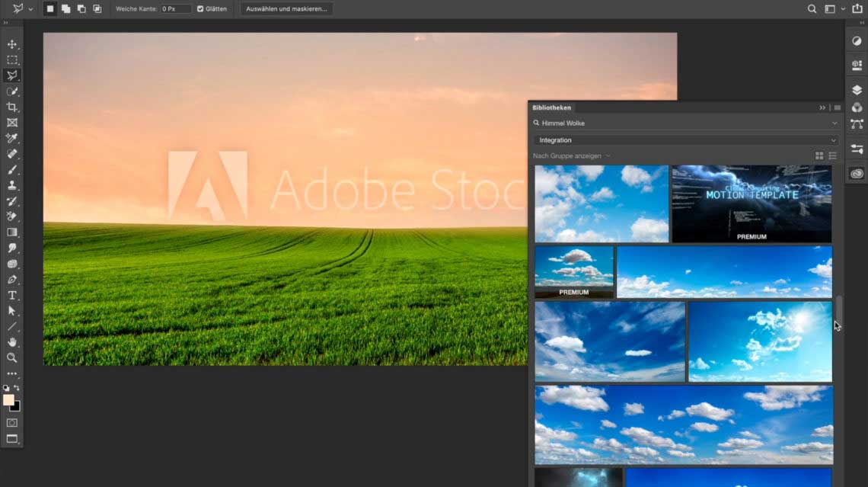The height and width of the screenshot is (487, 868).
Task: Open the Bibliotheken panel flyout menu
Action: click(x=838, y=107)
